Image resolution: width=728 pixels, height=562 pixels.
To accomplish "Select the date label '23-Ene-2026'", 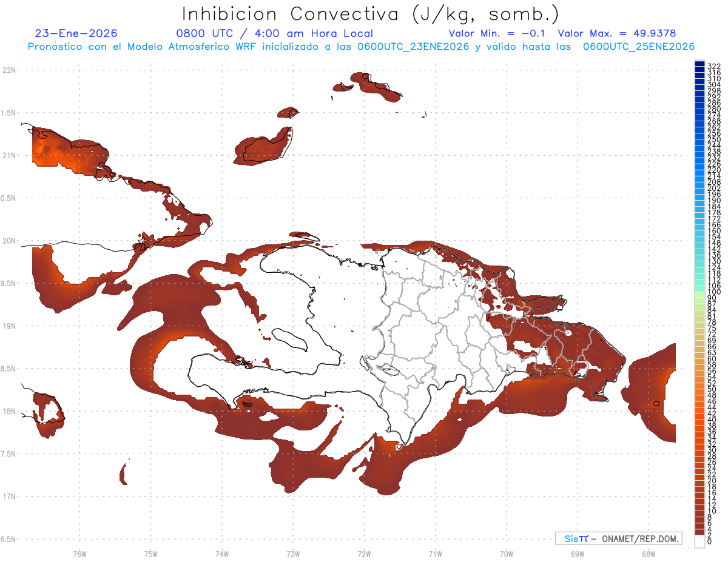I will click(76, 33).
